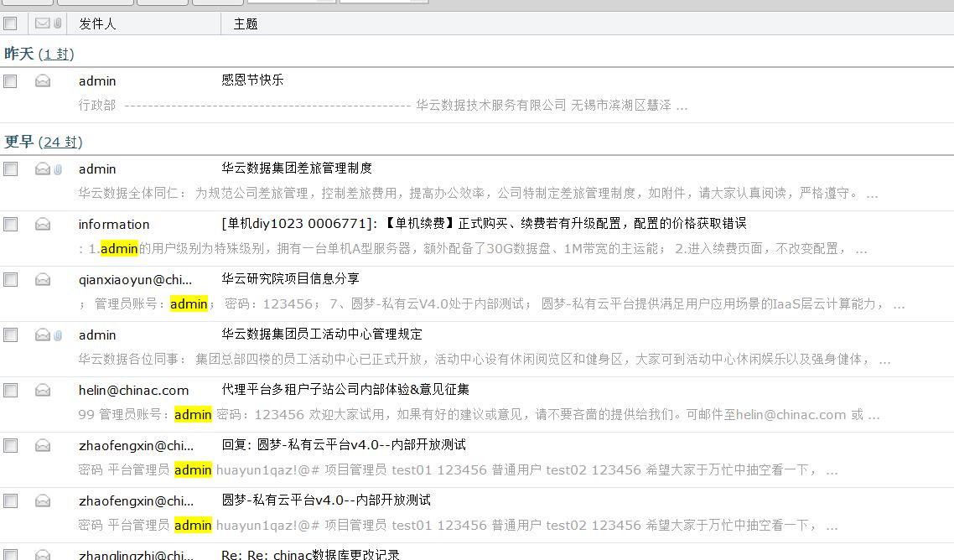Click sender zhanglingzhi@chi... at the bottom
This screenshot has height=560, width=954.
click(x=137, y=554)
